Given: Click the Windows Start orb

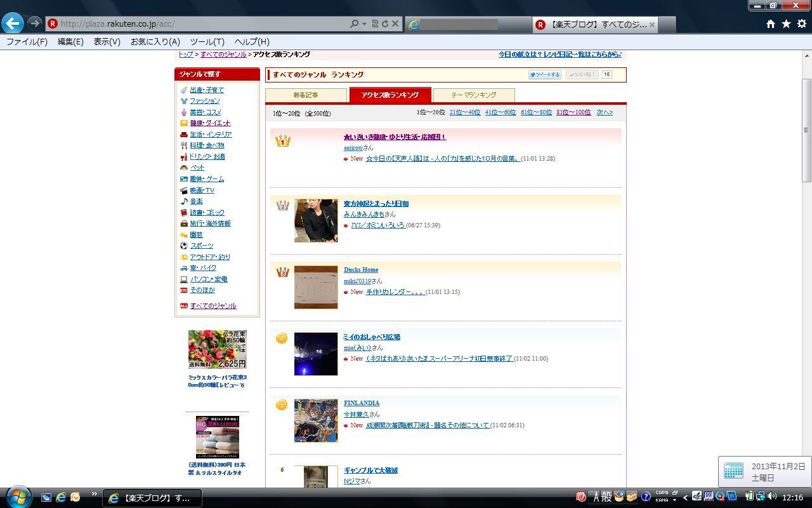Looking at the screenshot, I should tap(18, 497).
